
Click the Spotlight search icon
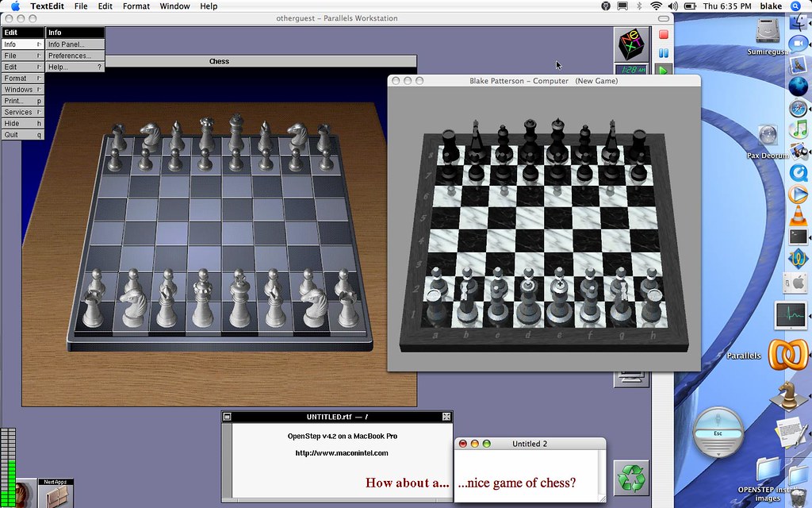[x=795, y=6]
